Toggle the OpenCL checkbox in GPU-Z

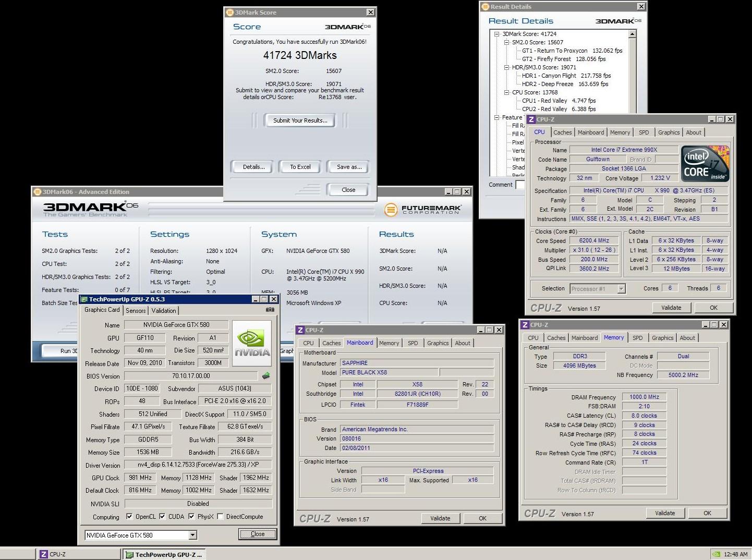(x=129, y=517)
